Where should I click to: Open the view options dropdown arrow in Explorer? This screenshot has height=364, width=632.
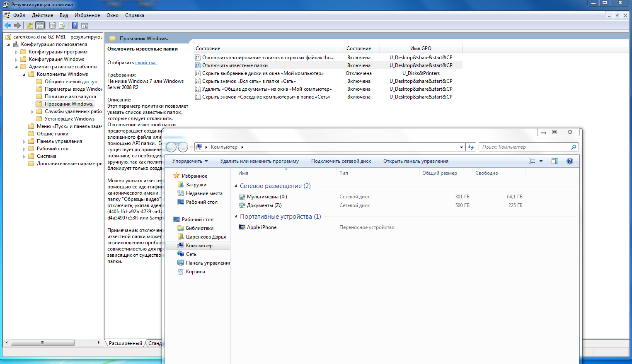pos(541,161)
